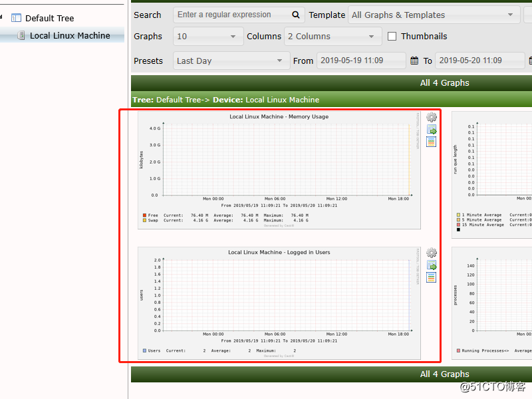Click the bottom 'All 4 Graphs' footer

[x=444, y=374]
